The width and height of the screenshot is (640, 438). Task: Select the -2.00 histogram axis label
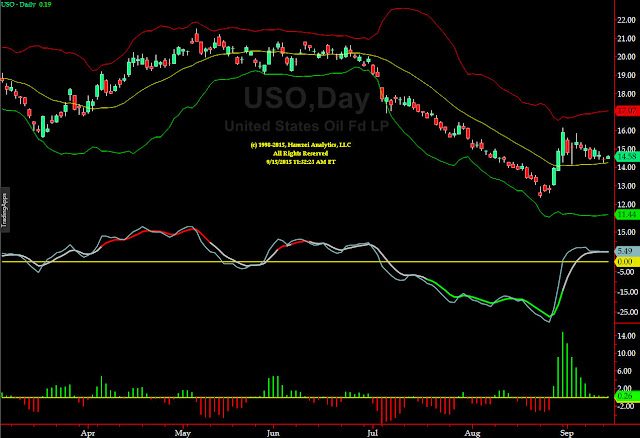pos(627,406)
